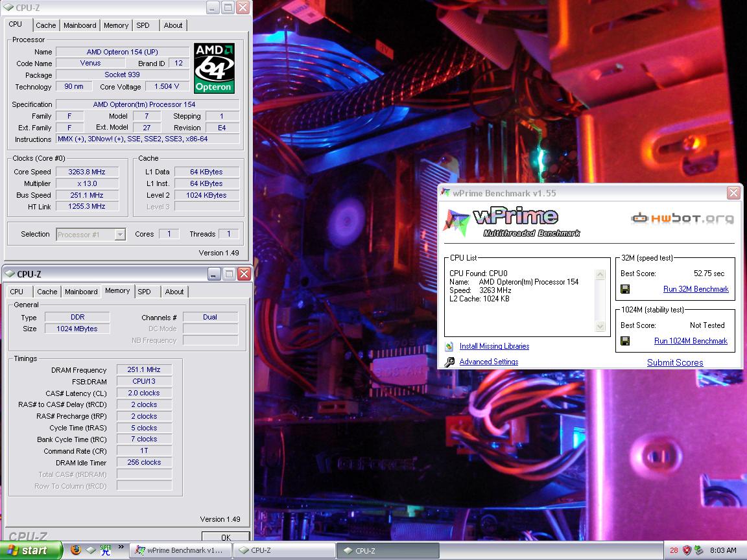Open About tab in upper CPU-Z window
Viewport: 747px width, 560px height.
[173, 25]
